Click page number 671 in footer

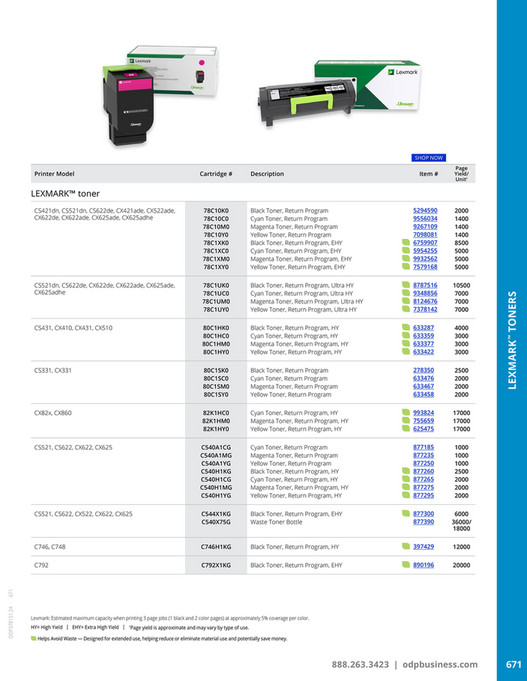tap(514, 664)
